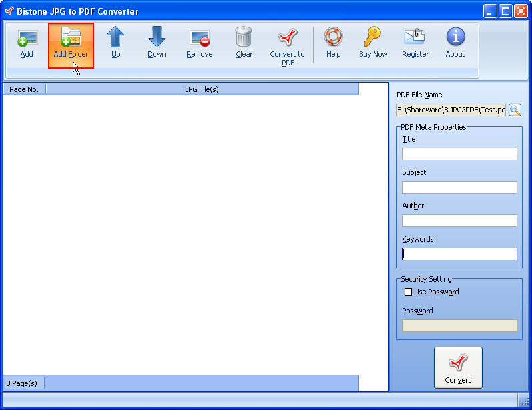This screenshot has width=532, height=410.
Task: Click the disabled Password field
Action: (x=459, y=325)
